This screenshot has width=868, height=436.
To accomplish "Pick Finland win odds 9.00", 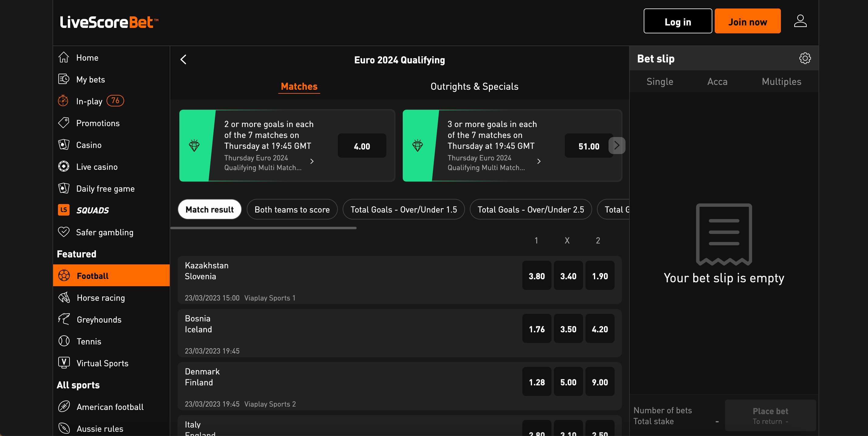I will pos(600,382).
